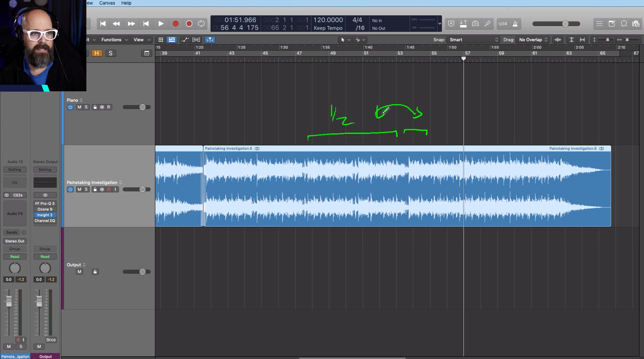The image size is (644, 359).
Task: Click input monitoring I on Painstaking Investigation track
Action: [115, 189]
